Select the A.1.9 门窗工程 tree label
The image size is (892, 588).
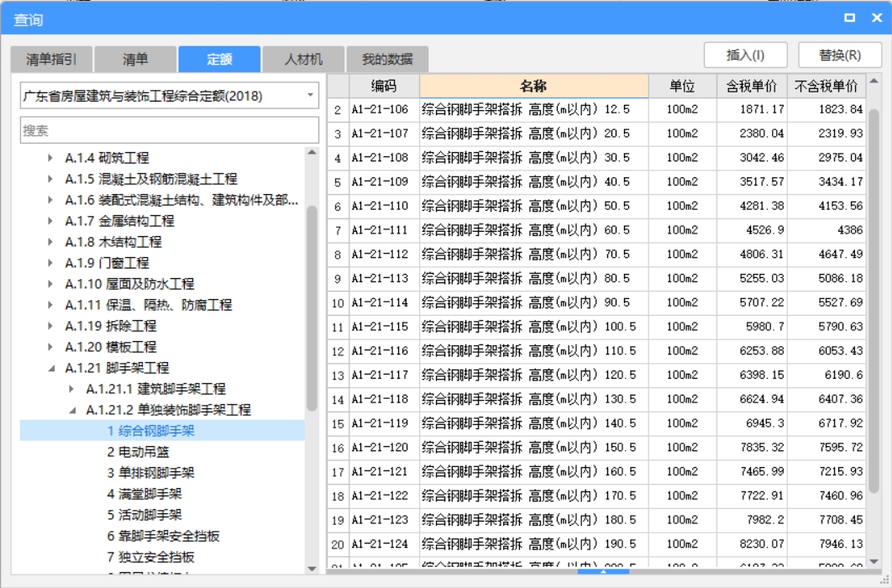pos(107,263)
